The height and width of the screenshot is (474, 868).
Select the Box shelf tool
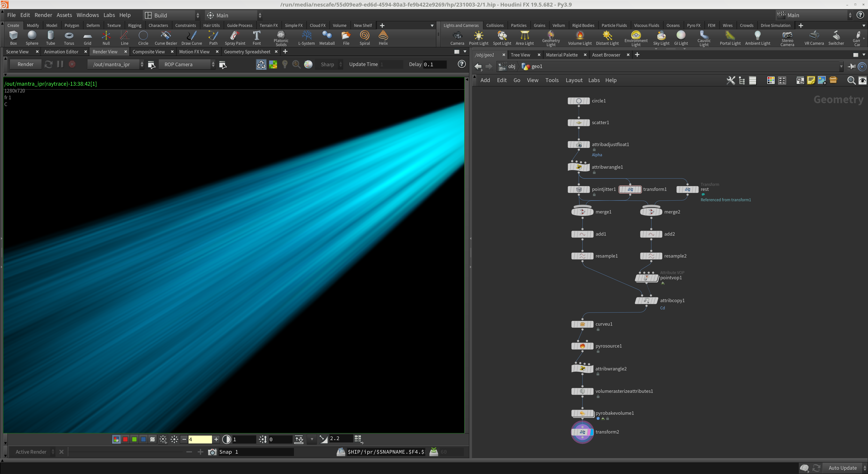(14, 38)
